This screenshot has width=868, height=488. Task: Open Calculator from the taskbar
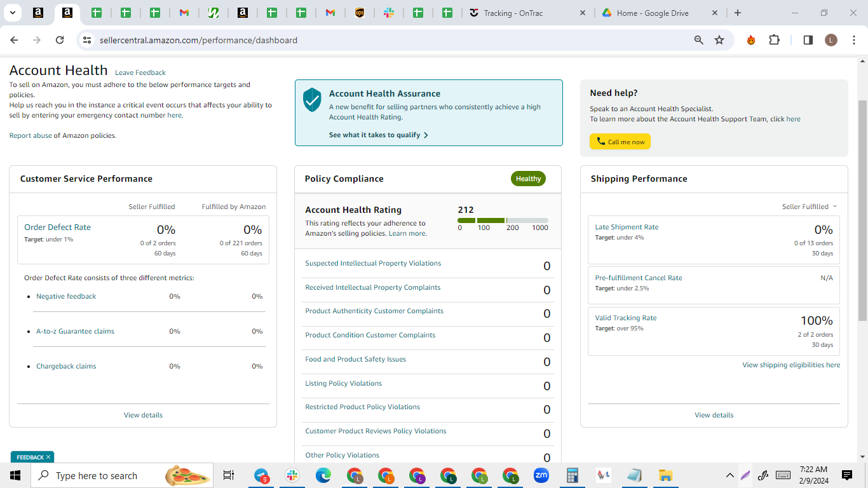pos(572,475)
